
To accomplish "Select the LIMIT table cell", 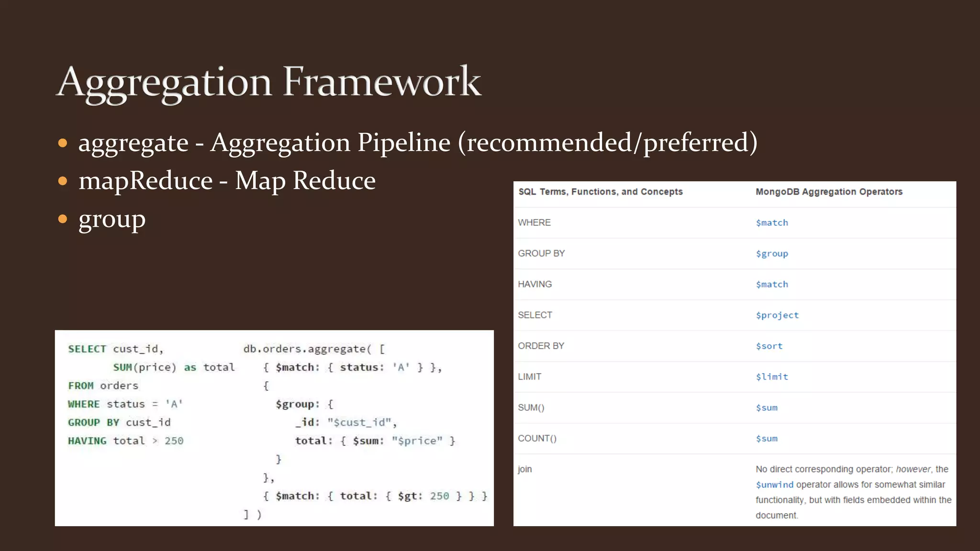I will (x=529, y=377).
